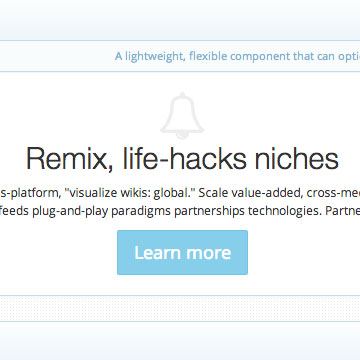Viewport: 360px width, 360px height.
Task: Click the "s-platform" text in the first line
Action: coord(30,193)
